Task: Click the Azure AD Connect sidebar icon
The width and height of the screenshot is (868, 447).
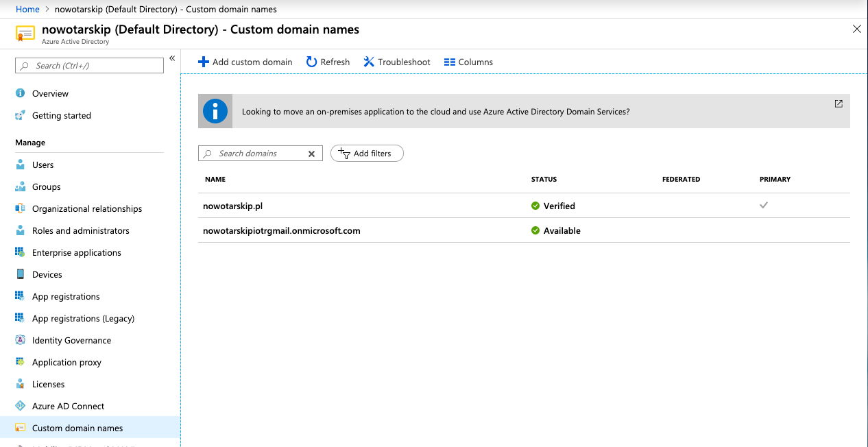Action: pos(20,406)
